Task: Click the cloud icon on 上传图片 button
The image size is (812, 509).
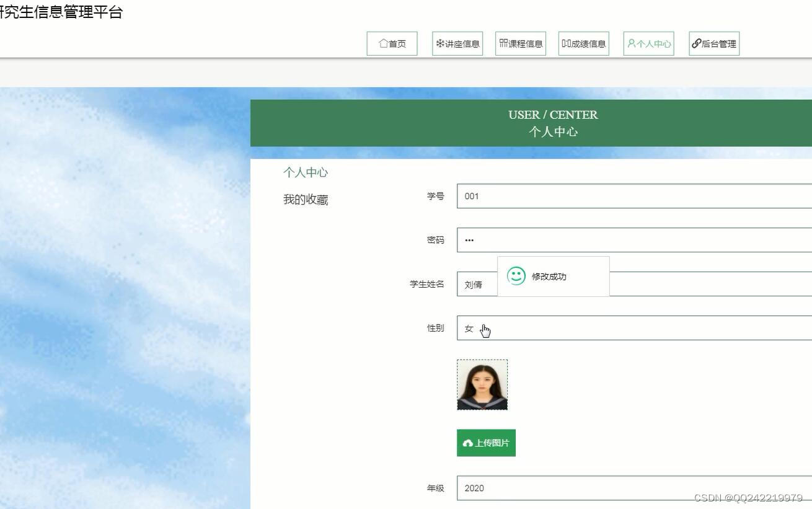Action: click(469, 443)
